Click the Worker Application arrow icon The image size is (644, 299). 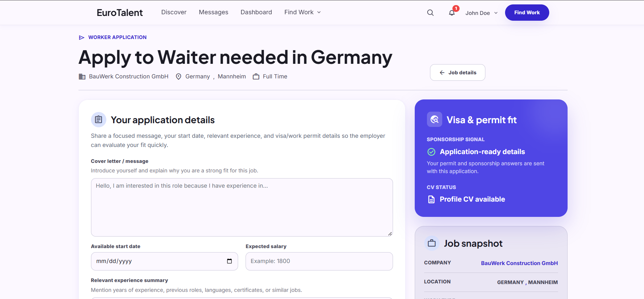coord(82,37)
